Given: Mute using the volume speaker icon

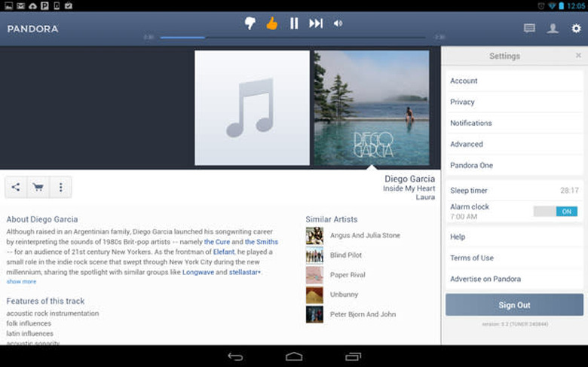Looking at the screenshot, I should 338,23.
